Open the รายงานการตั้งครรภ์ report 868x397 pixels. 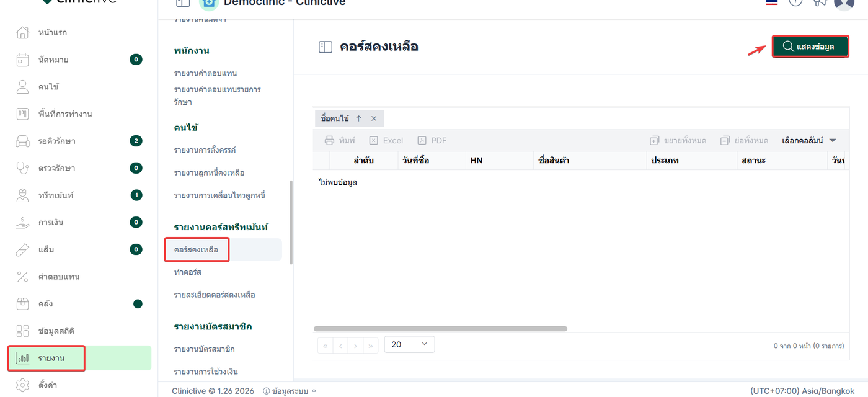pyautogui.click(x=205, y=150)
